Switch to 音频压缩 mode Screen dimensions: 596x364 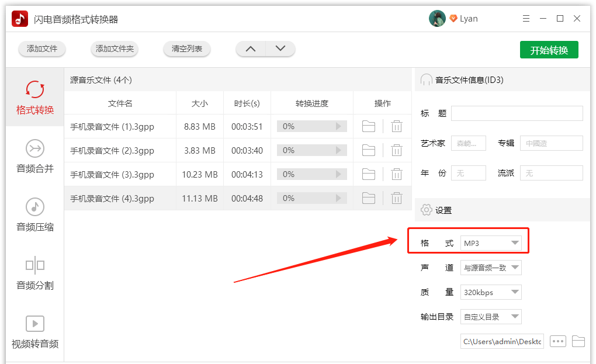34,215
